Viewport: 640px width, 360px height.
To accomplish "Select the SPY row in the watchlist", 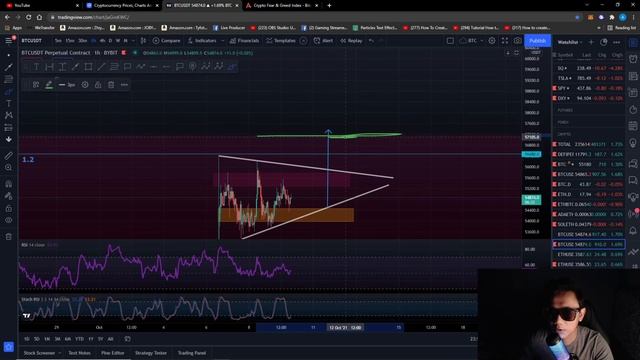I will point(589,88).
